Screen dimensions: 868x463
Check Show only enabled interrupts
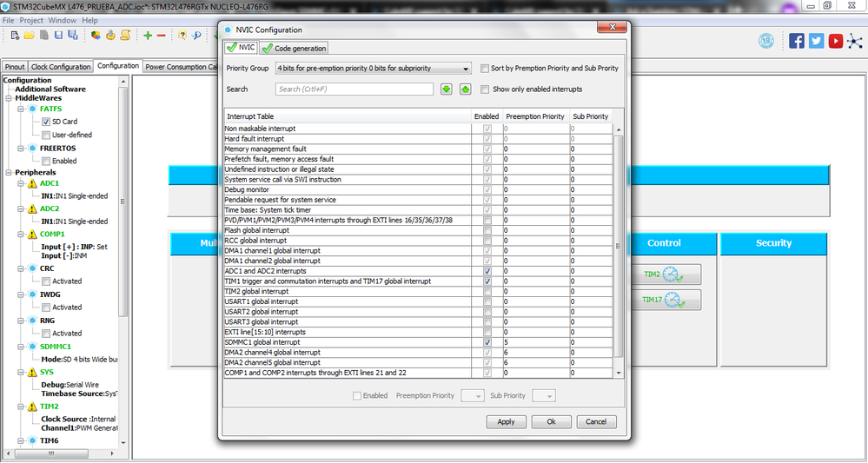pyautogui.click(x=485, y=89)
